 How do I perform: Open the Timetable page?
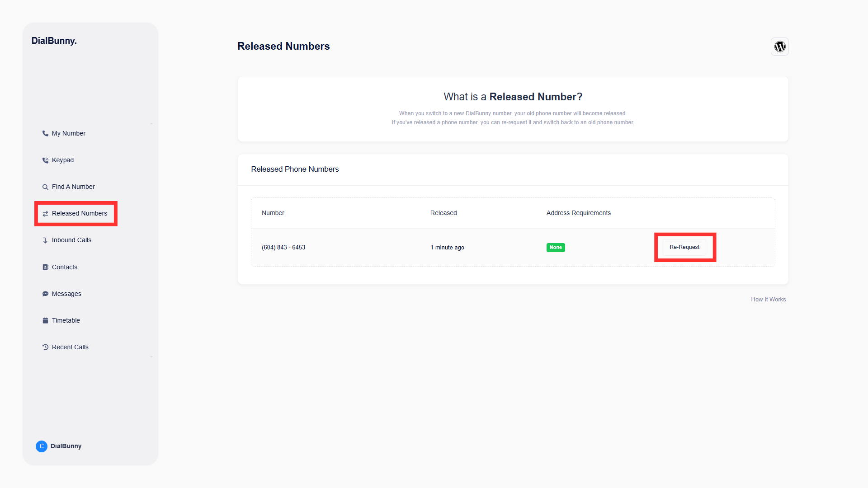pyautogui.click(x=66, y=320)
